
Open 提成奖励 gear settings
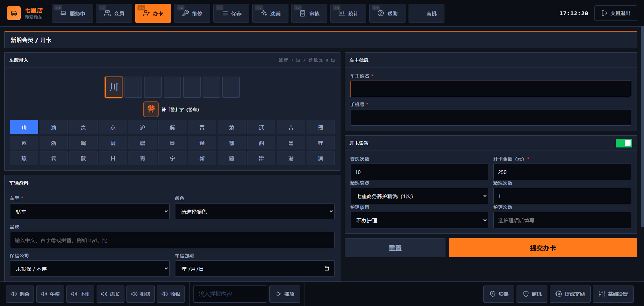point(570,294)
